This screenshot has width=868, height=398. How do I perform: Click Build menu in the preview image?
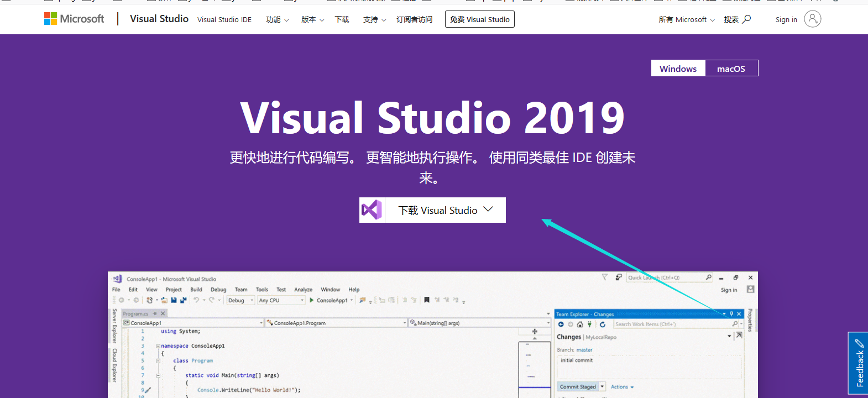pyautogui.click(x=196, y=290)
